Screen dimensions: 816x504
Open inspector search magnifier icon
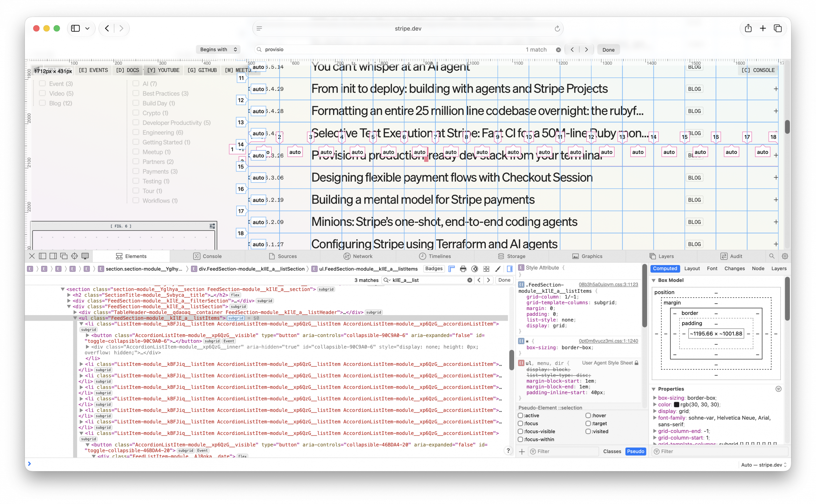pos(772,256)
